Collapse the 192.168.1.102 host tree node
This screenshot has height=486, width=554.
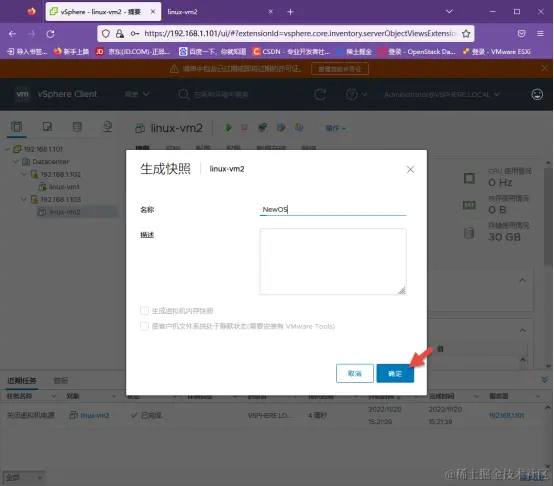[24, 174]
